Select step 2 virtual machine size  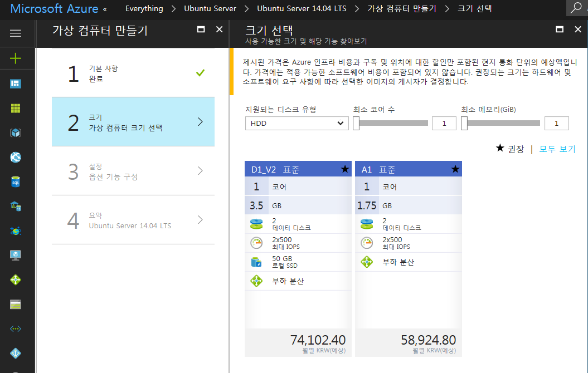(x=133, y=122)
